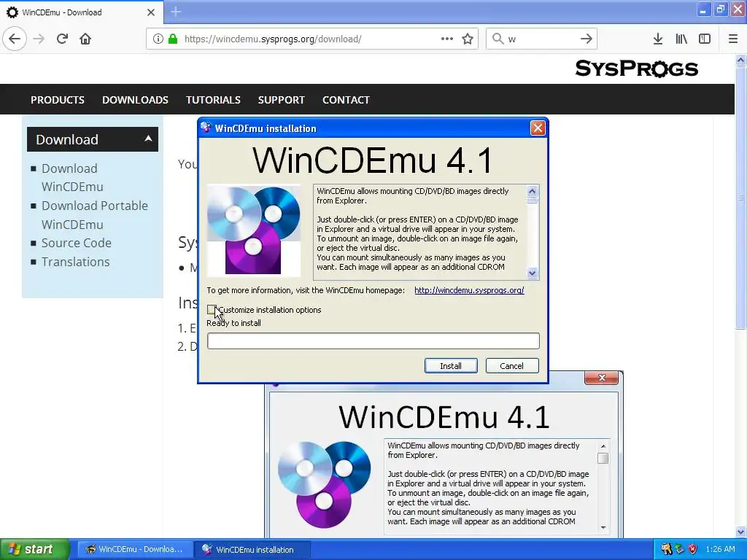Open Download WinCDEmu sidebar link

[72, 178]
